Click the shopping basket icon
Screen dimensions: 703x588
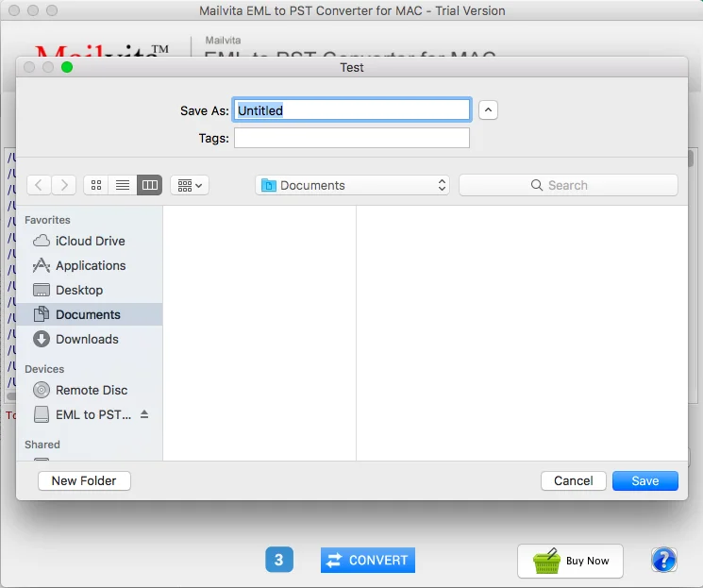click(x=546, y=561)
